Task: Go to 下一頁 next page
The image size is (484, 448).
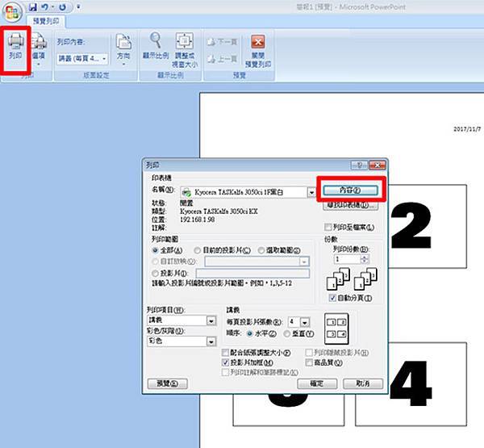Action: coord(223,42)
